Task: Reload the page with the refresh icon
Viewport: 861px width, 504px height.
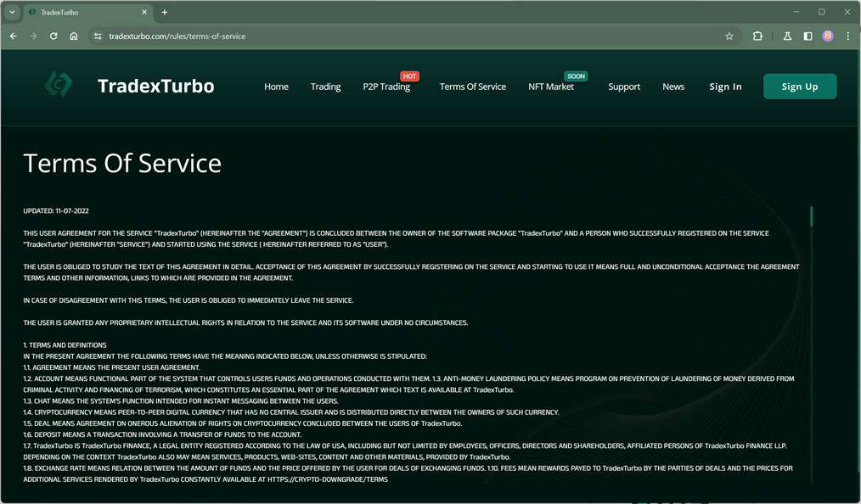Action: tap(53, 36)
